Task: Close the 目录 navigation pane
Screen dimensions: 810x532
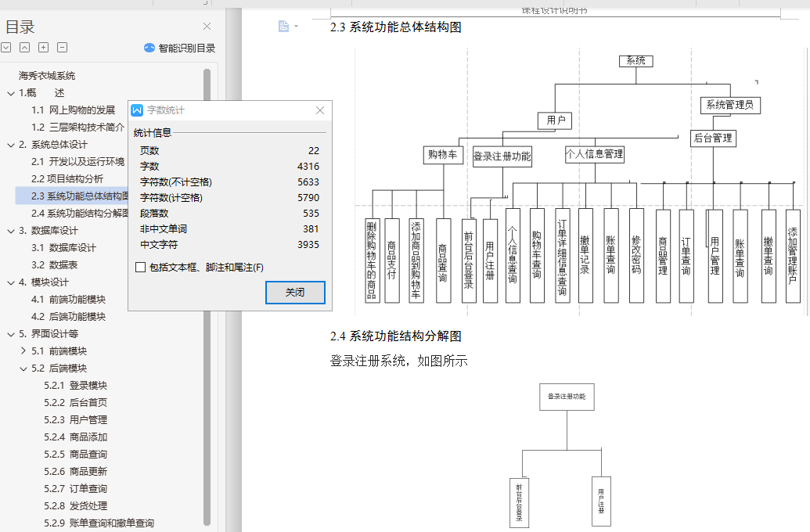Action: pyautogui.click(x=207, y=27)
